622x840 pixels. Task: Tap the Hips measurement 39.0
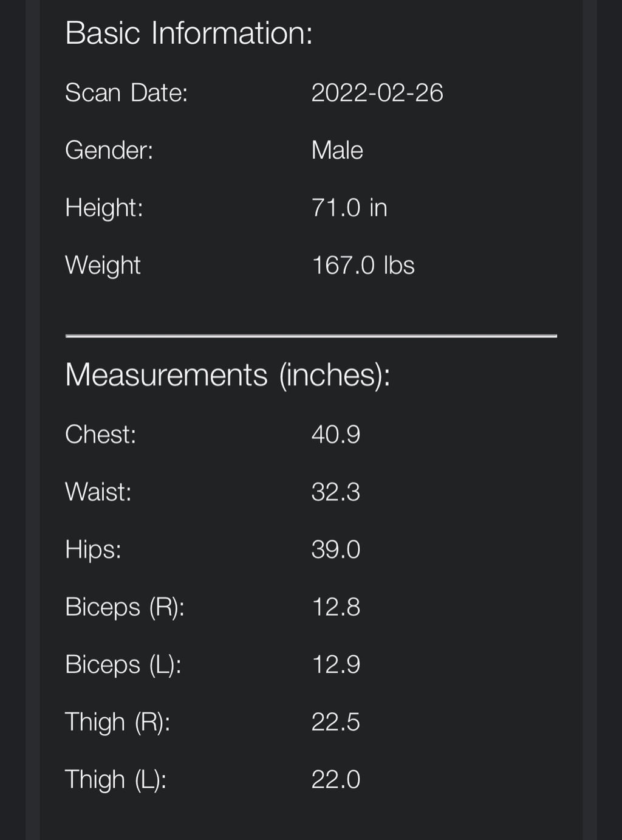pos(336,549)
